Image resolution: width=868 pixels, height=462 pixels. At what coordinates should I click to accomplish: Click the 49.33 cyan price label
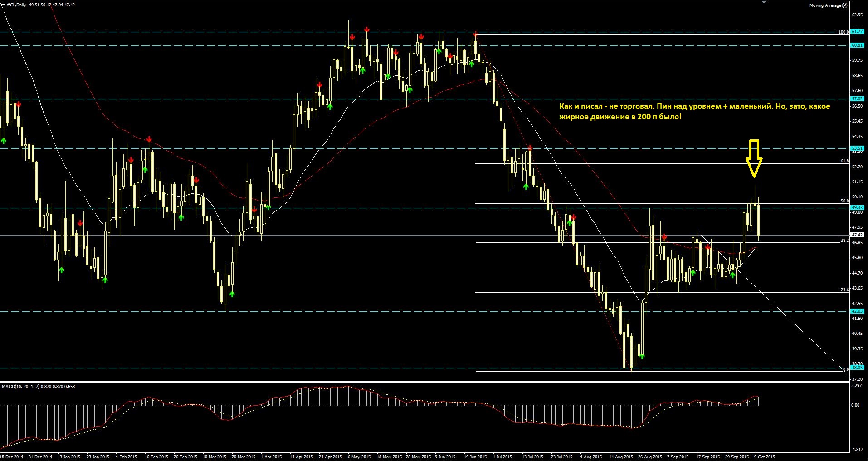click(857, 208)
